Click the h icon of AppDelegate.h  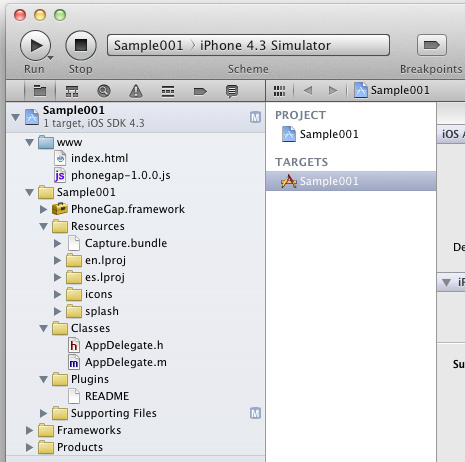click(x=74, y=345)
